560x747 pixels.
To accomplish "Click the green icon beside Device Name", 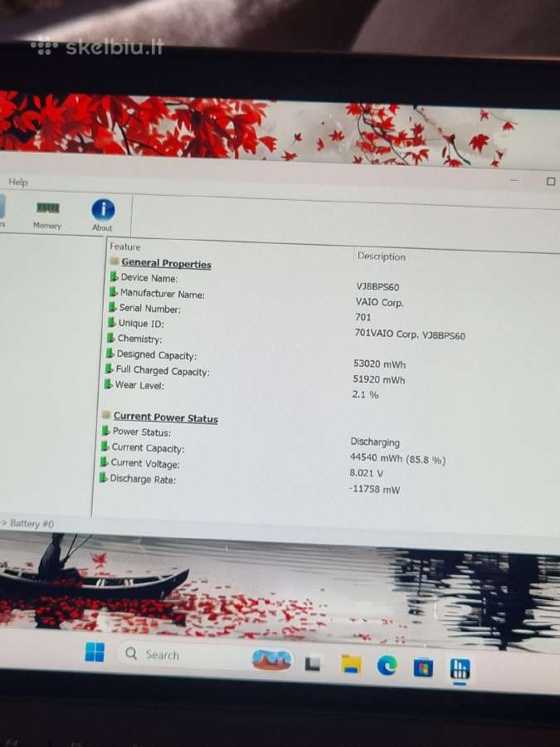I will click(x=114, y=276).
